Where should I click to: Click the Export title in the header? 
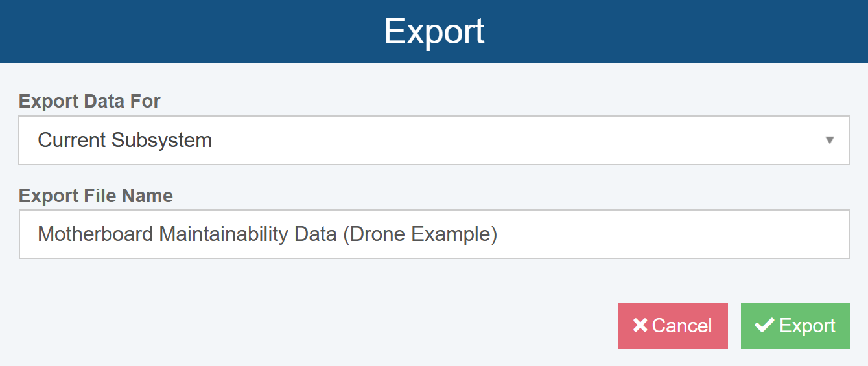click(x=434, y=31)
